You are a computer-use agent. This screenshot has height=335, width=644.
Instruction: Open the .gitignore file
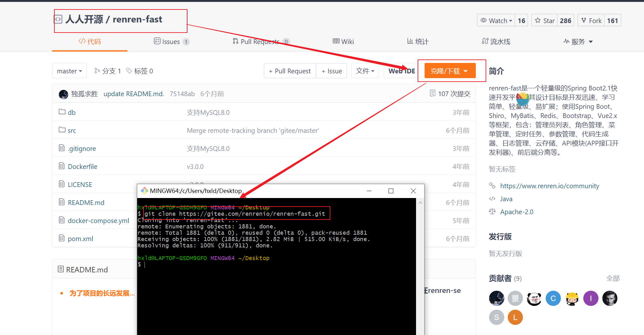coord(82,148)
